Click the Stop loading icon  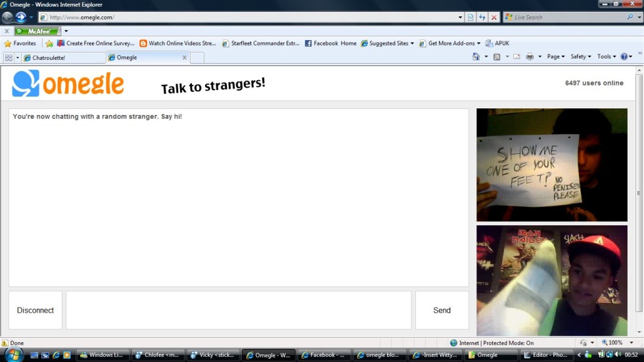494,17
